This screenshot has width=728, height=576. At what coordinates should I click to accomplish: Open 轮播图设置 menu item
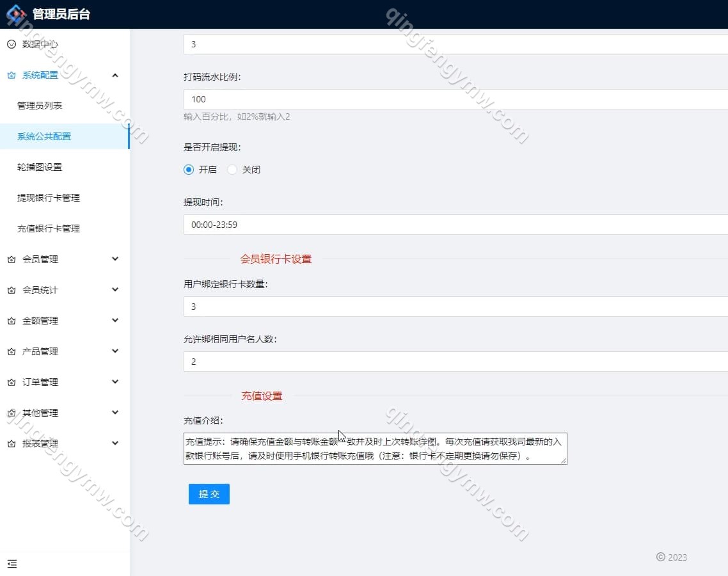tap(40, 167)
